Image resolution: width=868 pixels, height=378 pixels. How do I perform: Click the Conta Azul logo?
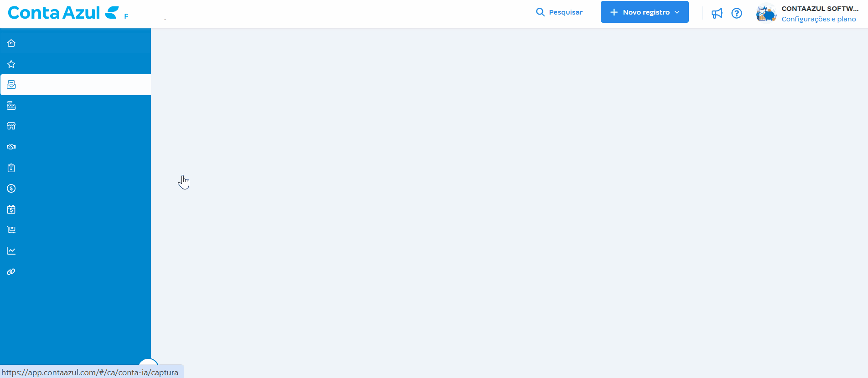pos(64,13)
